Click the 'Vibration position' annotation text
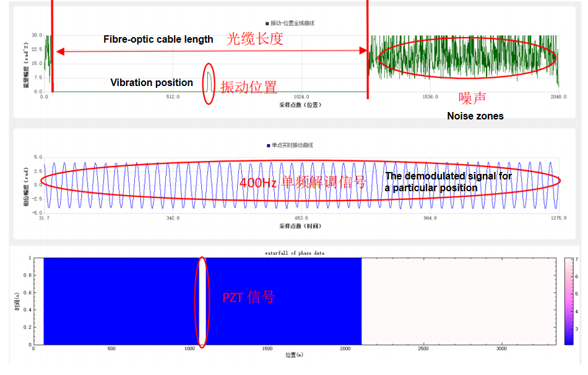 pos(152,82)
